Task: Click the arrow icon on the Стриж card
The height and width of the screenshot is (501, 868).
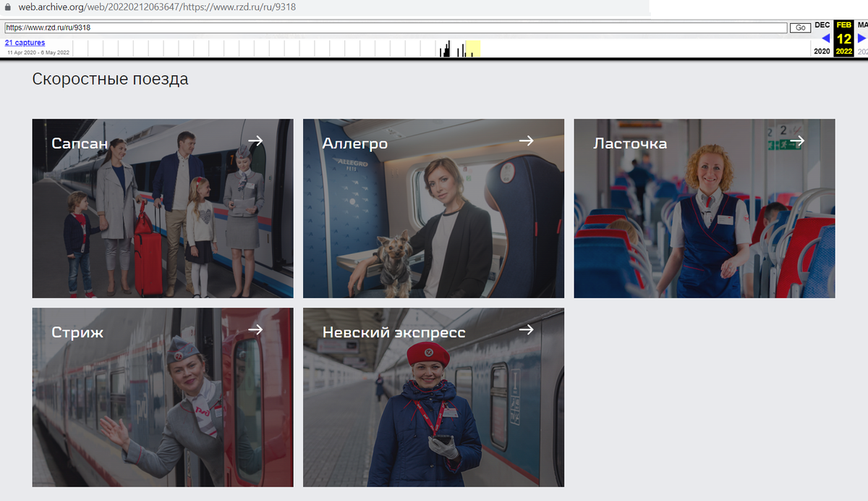Action: click(x=255, y=329)
